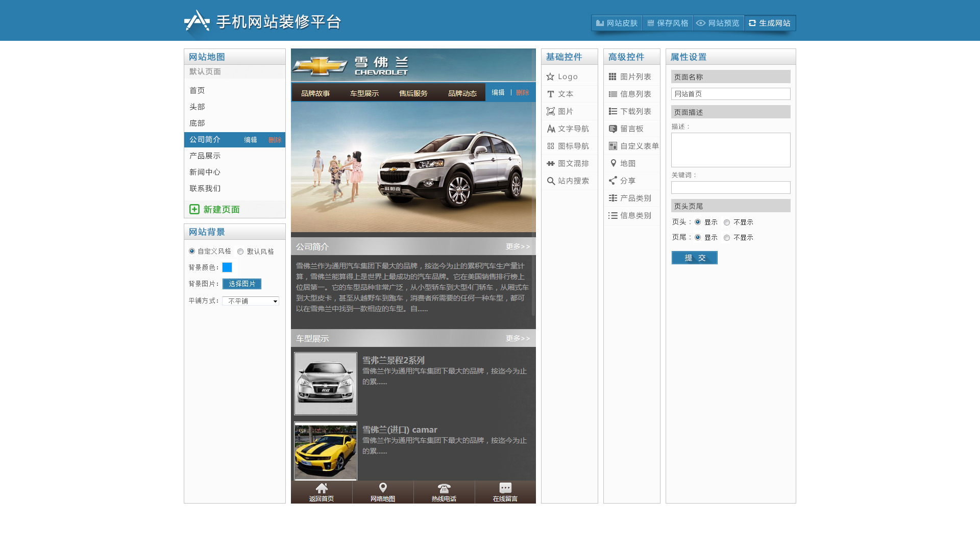This screenshot has width=980, height=551.
Task: Click the SUV banner image
Action: coord(413,167)
